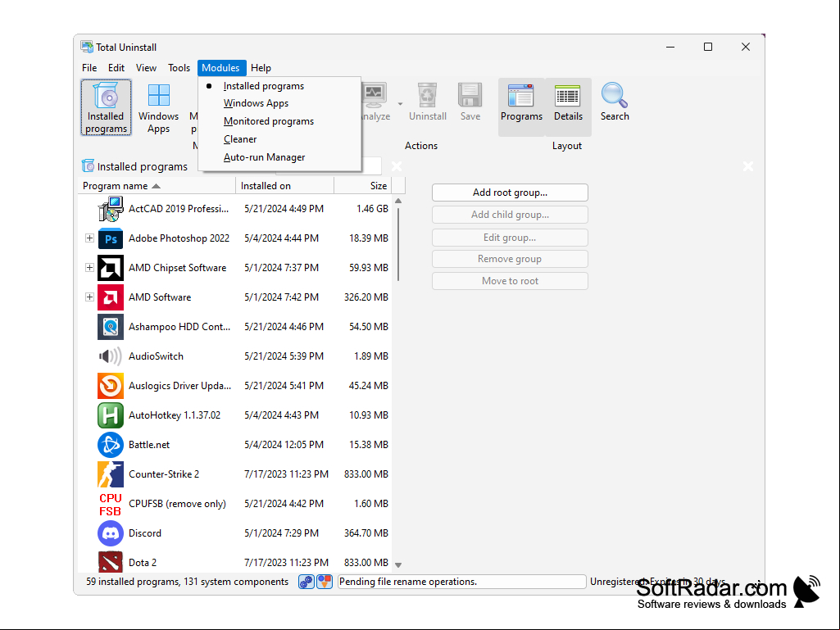This screenshot has height=630, width=840.
Task: Click the AudioSwitch speaker icon
Action: 111,356
